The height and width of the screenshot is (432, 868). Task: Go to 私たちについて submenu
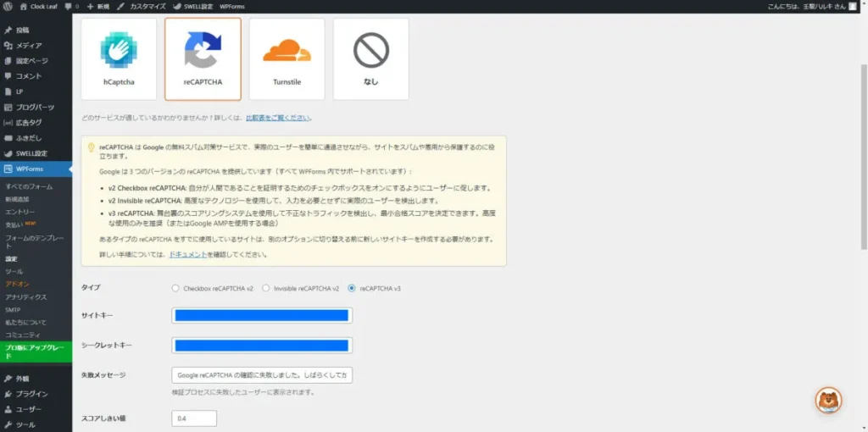point(25,323)
